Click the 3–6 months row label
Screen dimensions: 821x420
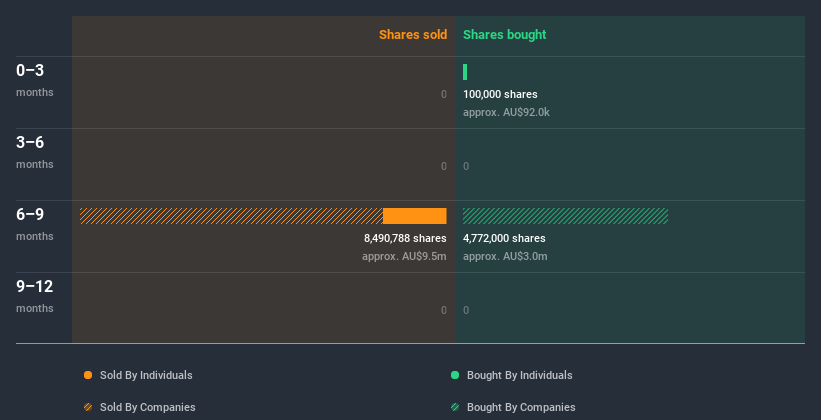coord(35,152)
